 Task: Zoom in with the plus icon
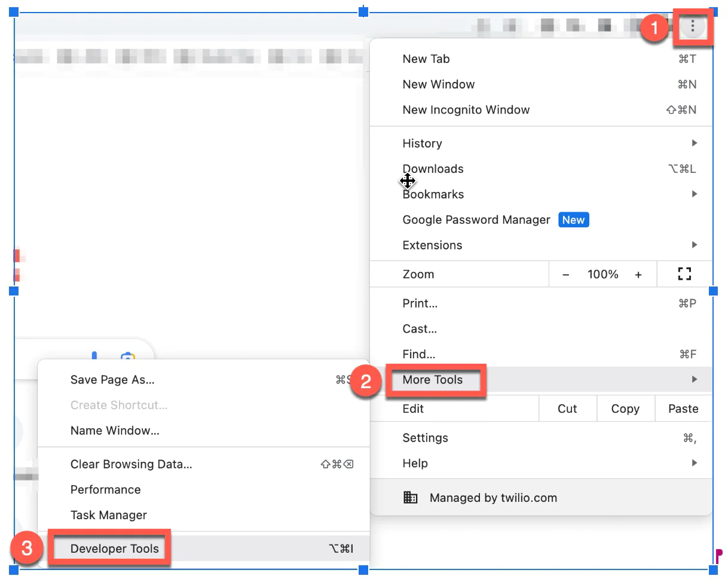click(638, 274)
